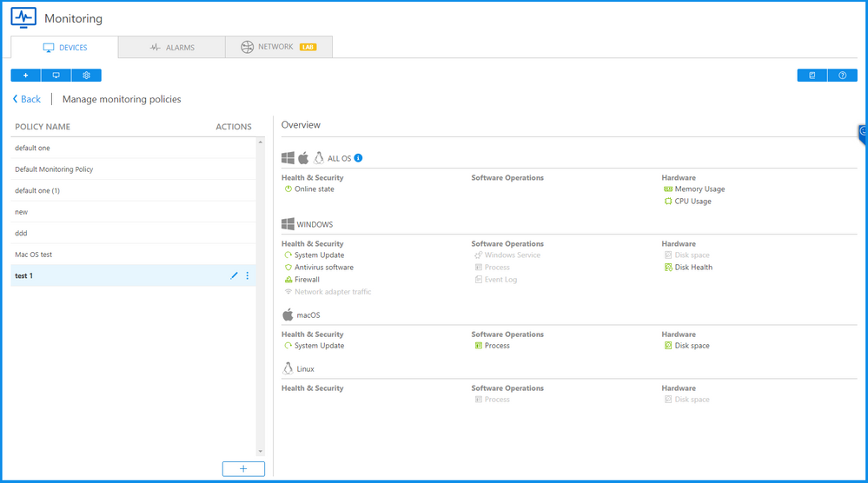Switch to the DEVICES tab

65,48
